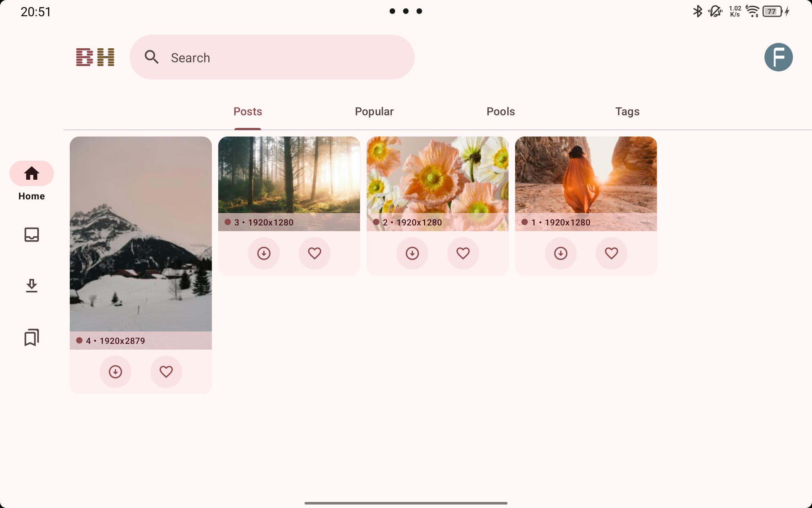This screenshot has height=508, width=812.
Task: Switch to the Pools tab
Action: click(x=501, y=111)
